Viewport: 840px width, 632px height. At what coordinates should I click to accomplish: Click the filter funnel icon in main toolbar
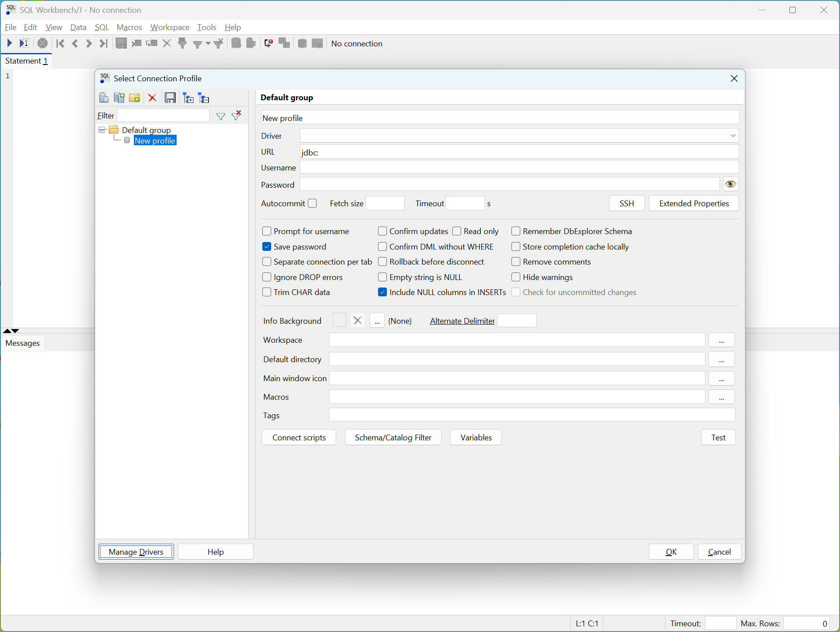[198, 43]
